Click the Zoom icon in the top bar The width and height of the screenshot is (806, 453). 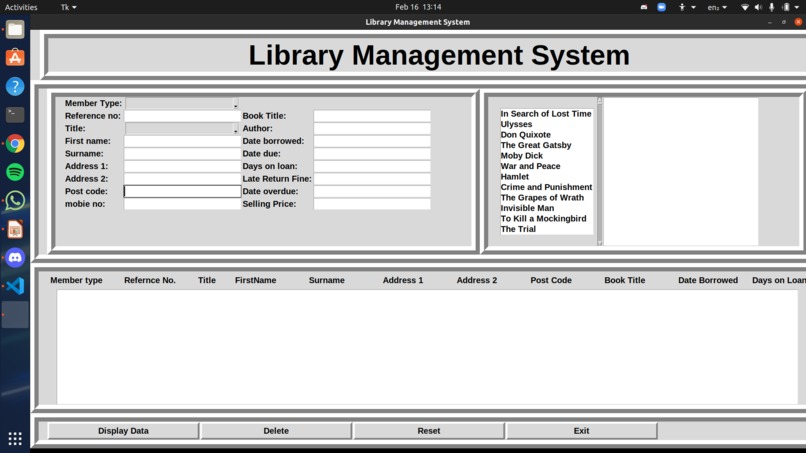pos(662,7)
